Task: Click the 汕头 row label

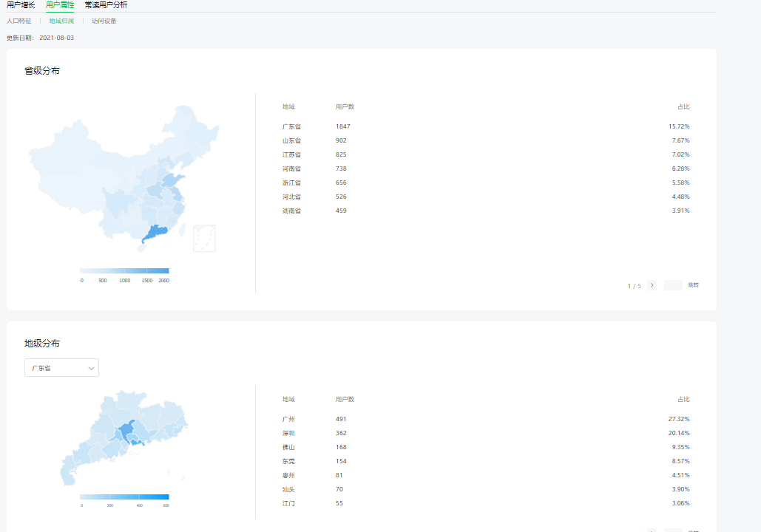Action: pyautogui.click(x=288, y=489)
